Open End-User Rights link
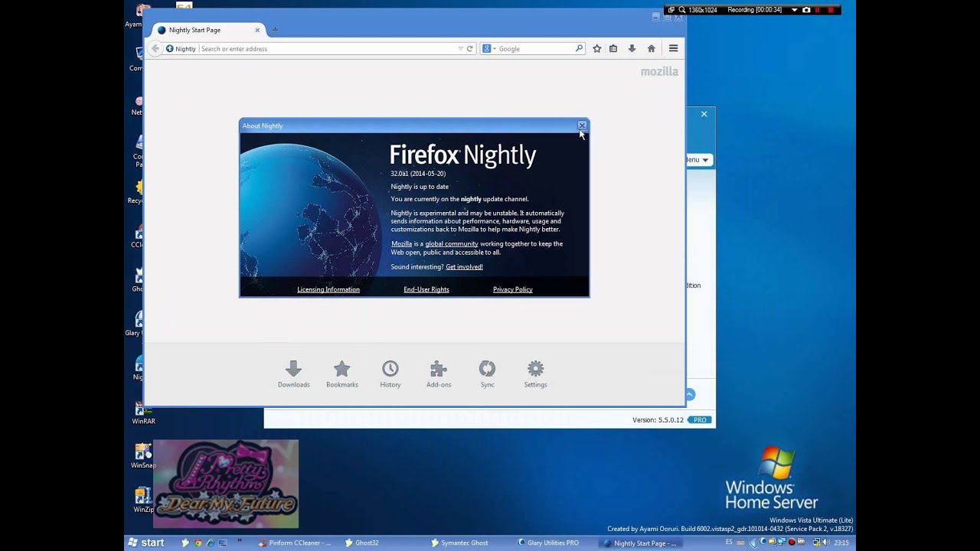 tap(426, 289)
